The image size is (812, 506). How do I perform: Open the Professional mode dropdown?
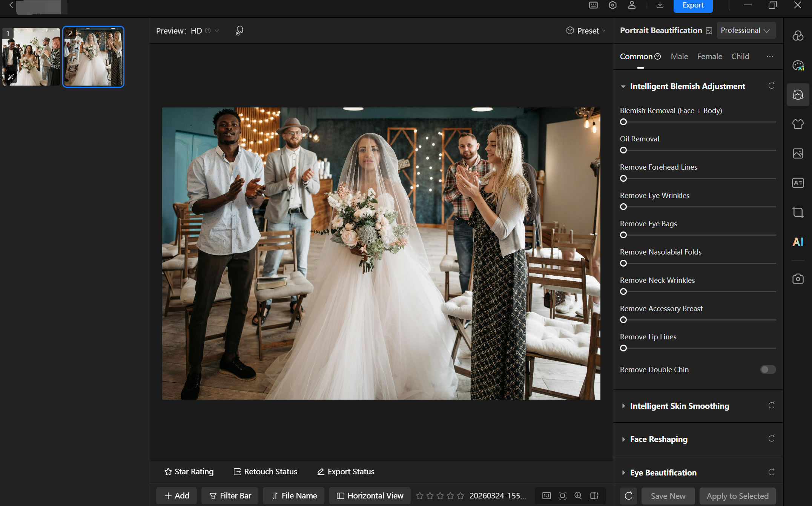pos(745,31)
